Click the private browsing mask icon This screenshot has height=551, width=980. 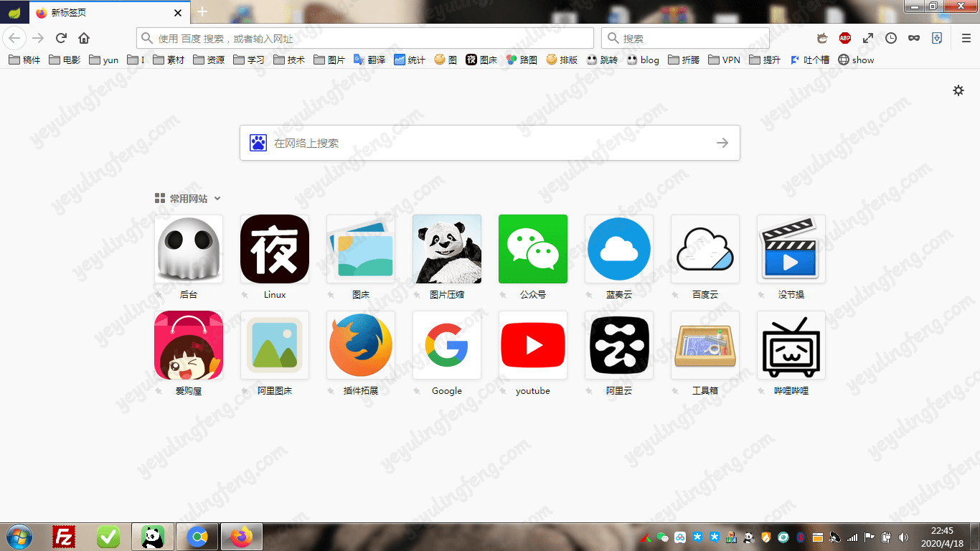click(914, 38)
